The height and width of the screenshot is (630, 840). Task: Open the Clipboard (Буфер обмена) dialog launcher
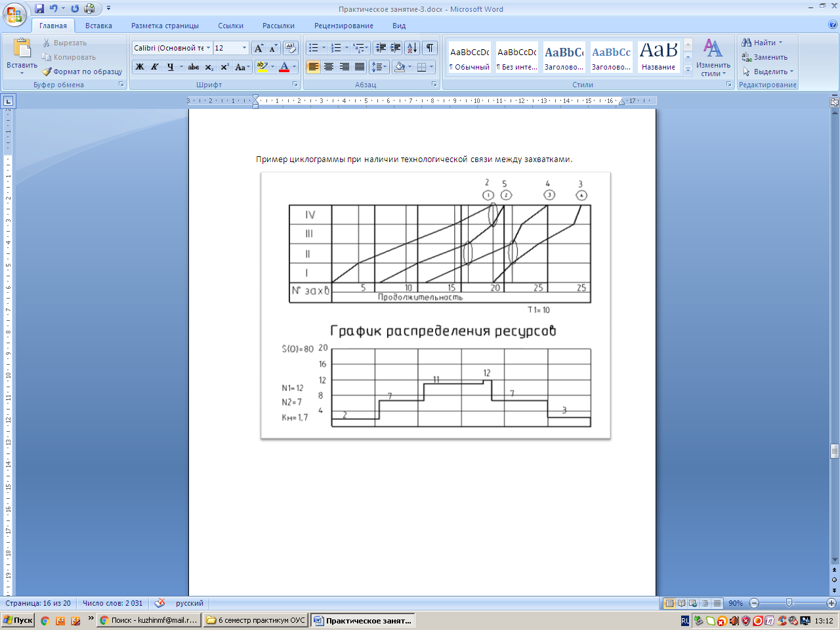pyautogui.click(x=121, y=85)
